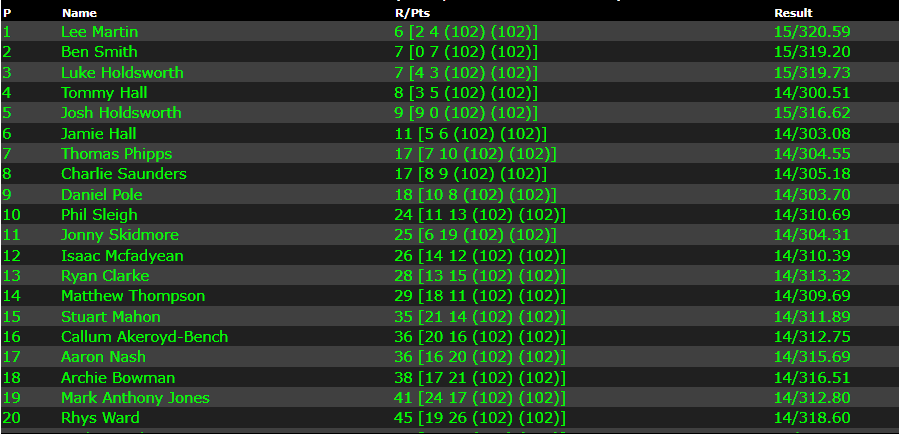Click the Name column header
Viewport: 899px width, 434px height.
click(79, 13)
